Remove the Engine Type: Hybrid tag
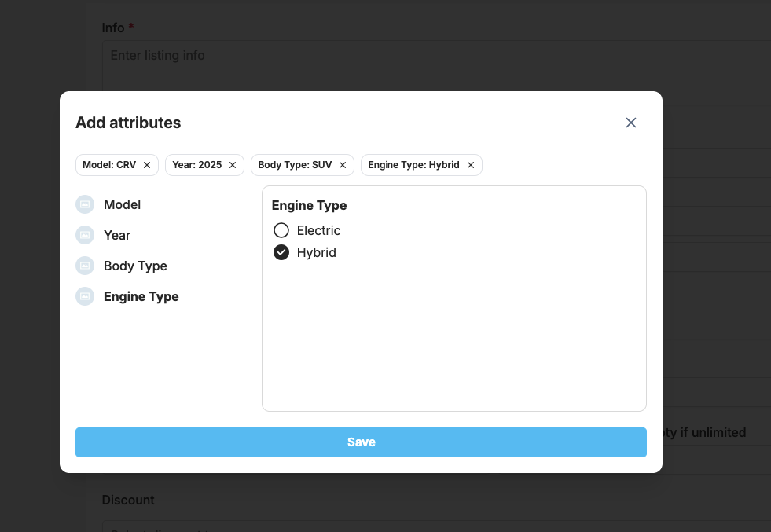This screenshot has width=771, height=532. point(471,165)
